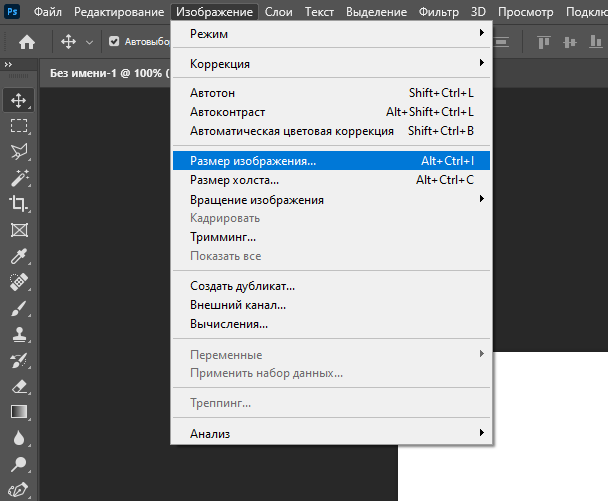
Task: Open the Редактирование menu
Action: 119,12
